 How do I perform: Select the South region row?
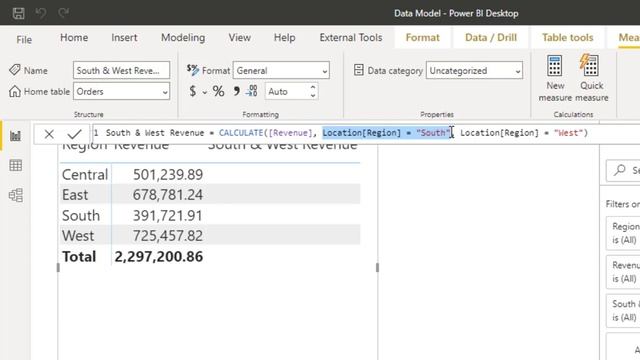[x=210, y=215]
